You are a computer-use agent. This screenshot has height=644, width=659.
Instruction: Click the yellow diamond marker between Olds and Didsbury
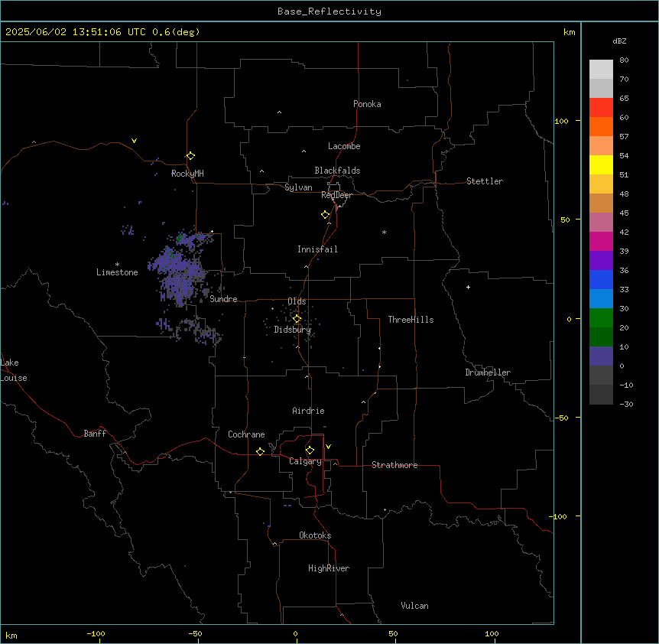coord(297,319)
